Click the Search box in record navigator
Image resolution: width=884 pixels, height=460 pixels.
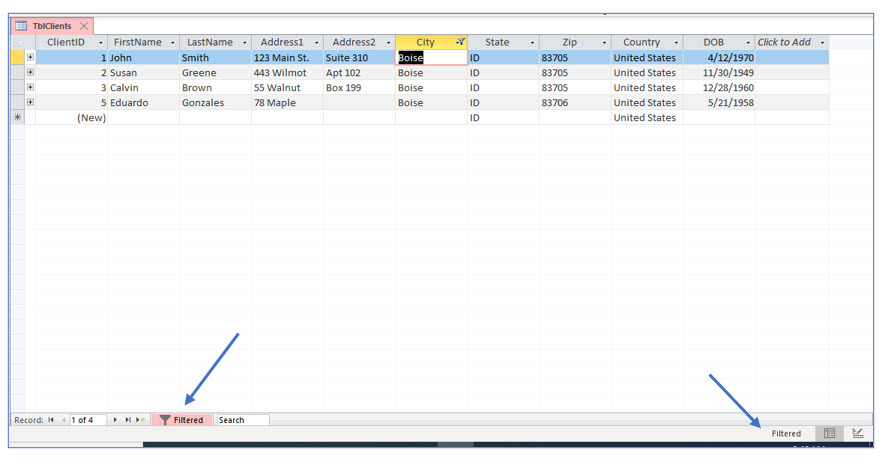pyautogui.click(x=242, y=420)
